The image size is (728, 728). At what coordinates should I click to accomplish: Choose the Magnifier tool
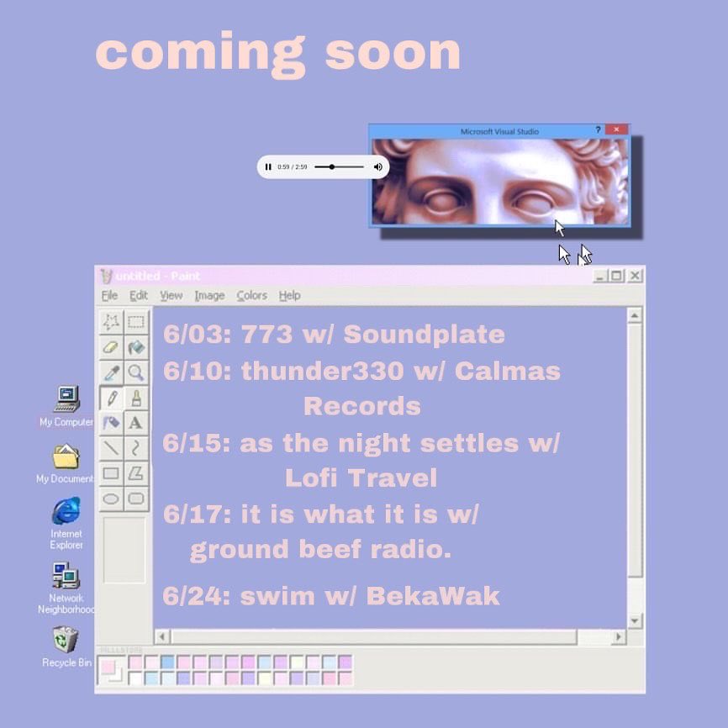click(x=137, y=372)
